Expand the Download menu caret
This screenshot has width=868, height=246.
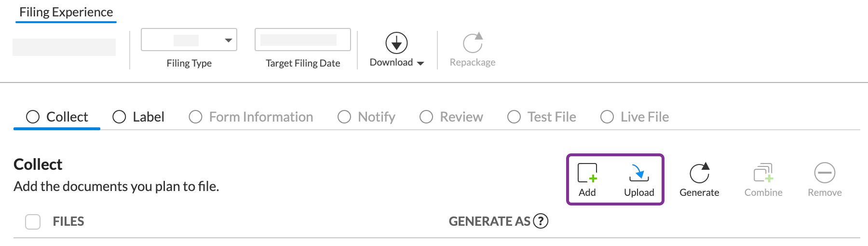click(420, 63)
